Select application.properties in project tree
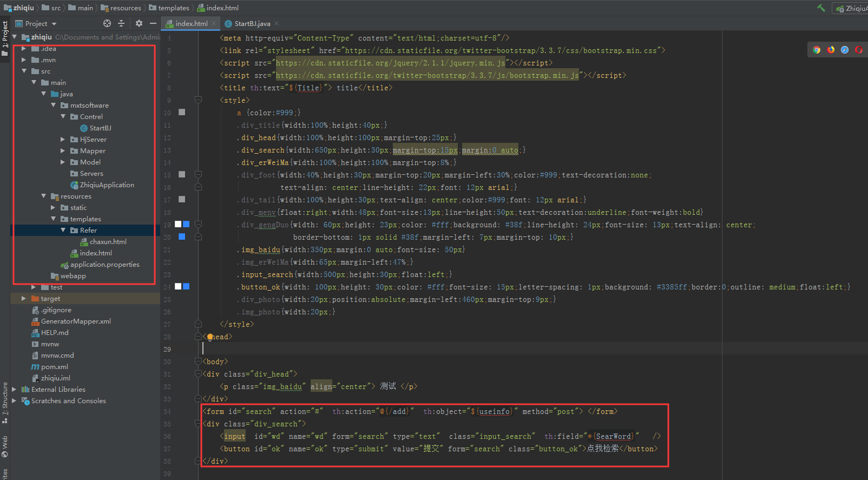The image size is (868, 480). (x=100, y=265)
